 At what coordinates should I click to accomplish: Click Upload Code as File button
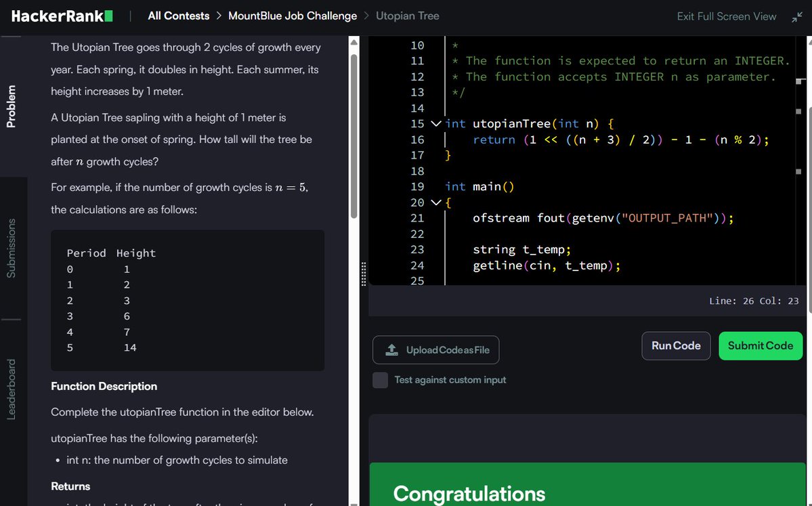[x=436, y=350]
